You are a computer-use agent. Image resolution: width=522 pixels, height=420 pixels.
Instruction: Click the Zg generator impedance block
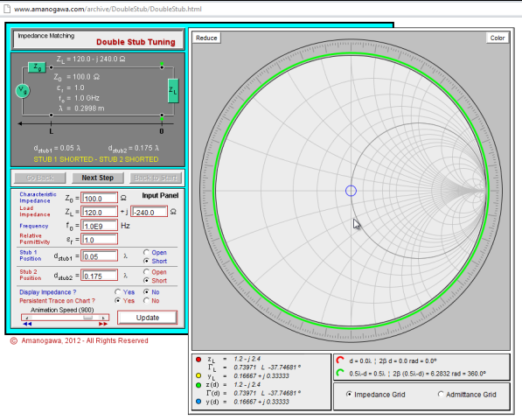point(37,67)
